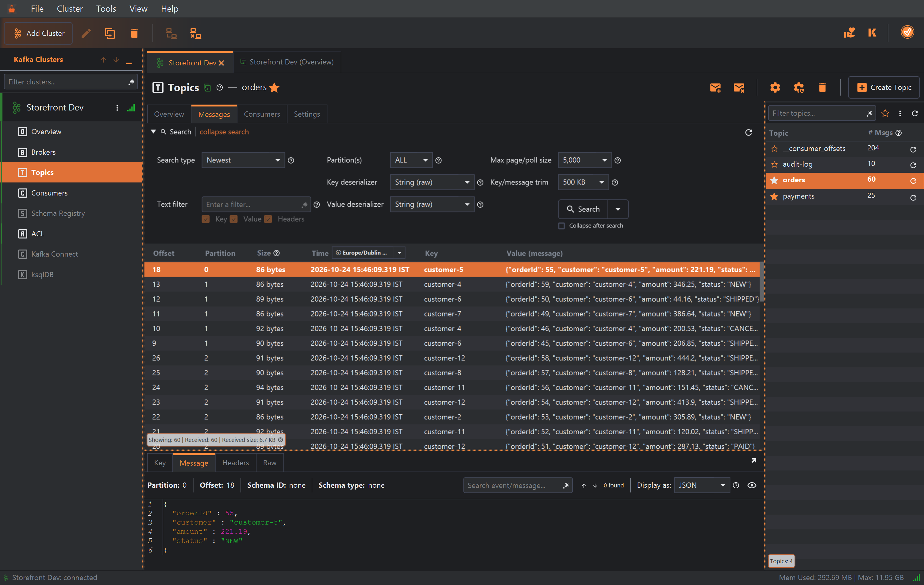
Task: Open the Max page/poll size dropdown
Action: click(584, 160)
